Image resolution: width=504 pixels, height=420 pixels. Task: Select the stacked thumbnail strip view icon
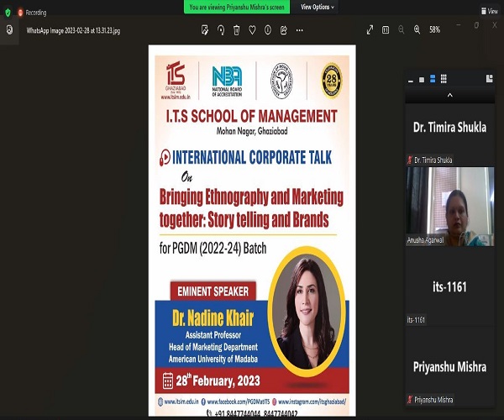point(433,79)
